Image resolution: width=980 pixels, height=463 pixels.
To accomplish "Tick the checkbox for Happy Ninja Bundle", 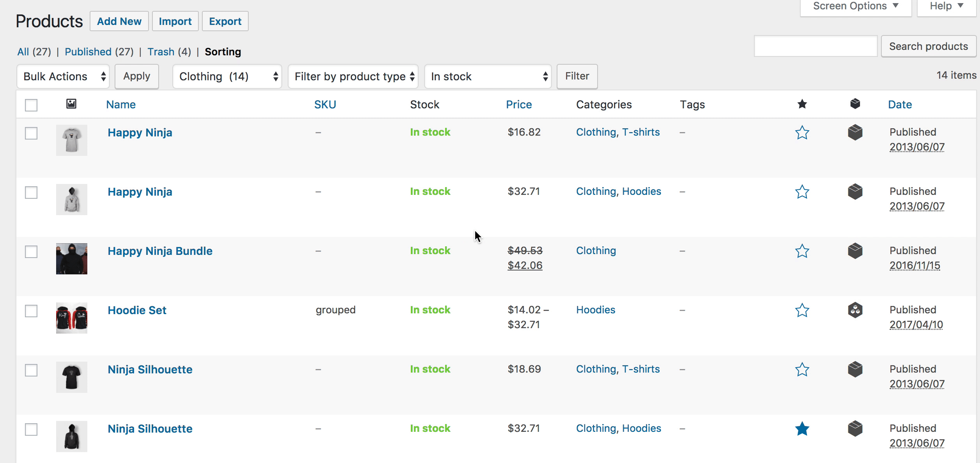I will pos(31,252).
